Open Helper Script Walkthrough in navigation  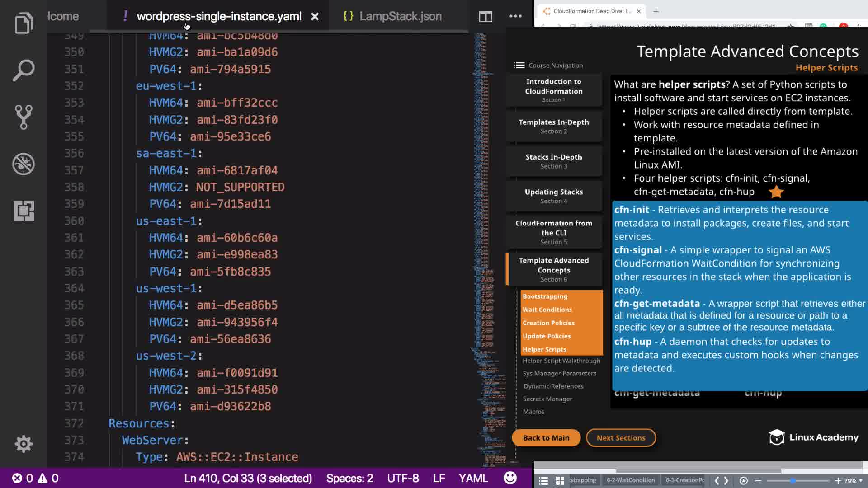(x=561, y=361)
